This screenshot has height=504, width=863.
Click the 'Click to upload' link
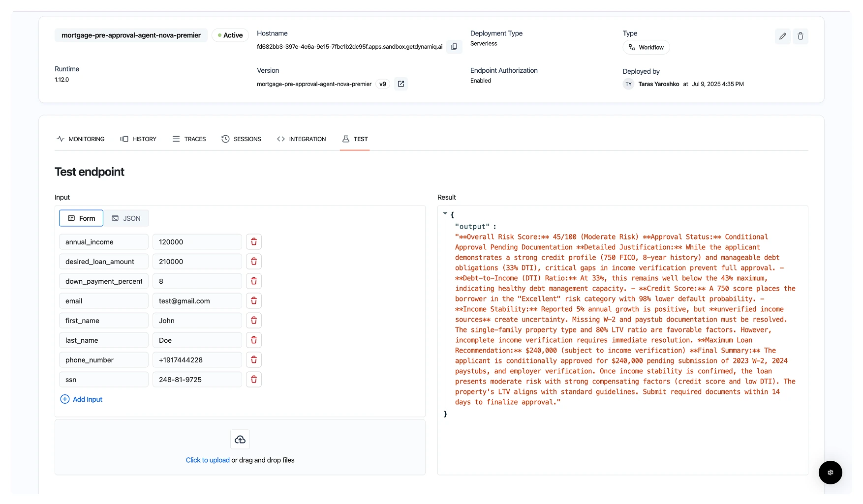click(x=208, y=460)
